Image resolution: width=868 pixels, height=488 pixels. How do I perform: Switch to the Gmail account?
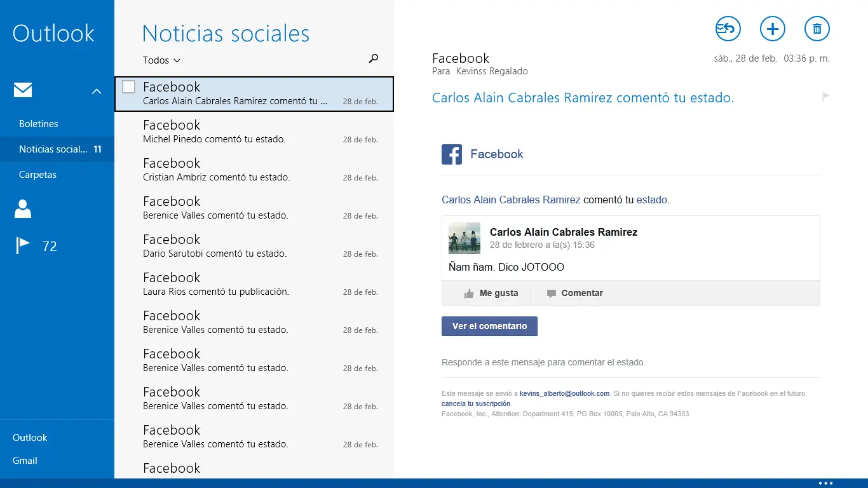(x=25, y=461)
